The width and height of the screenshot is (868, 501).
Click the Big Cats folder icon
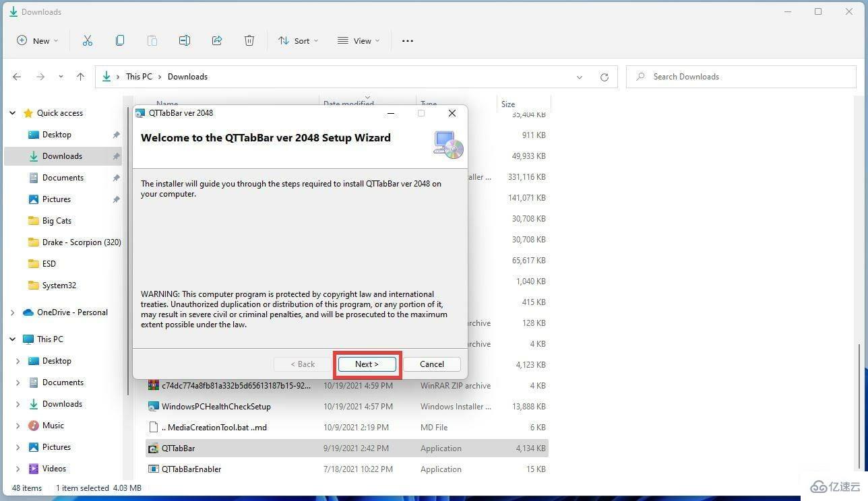click(x=34, y=221)
